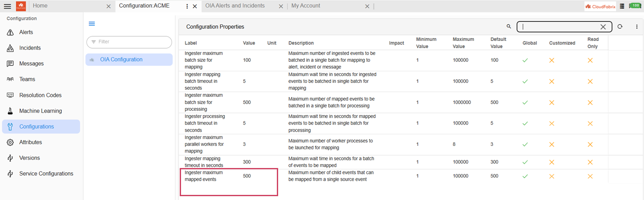Click the Global column header

pos(530,43)
